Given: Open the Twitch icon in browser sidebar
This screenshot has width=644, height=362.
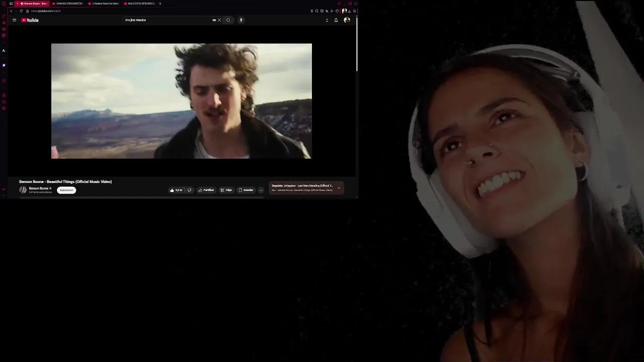Looking at the screenshot, I should (x=4, y=65).
